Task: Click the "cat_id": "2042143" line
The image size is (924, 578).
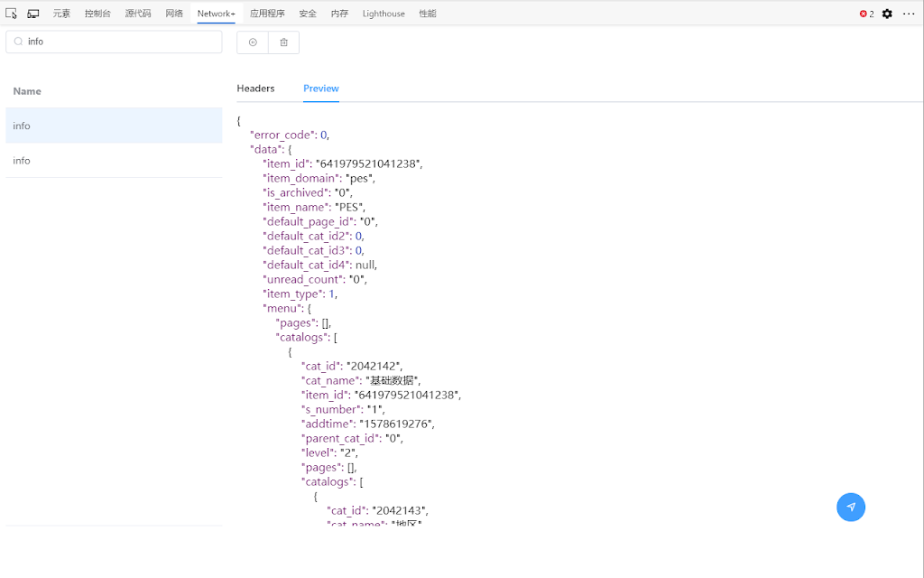Action: pyautogui.click(x=378, y=510)
